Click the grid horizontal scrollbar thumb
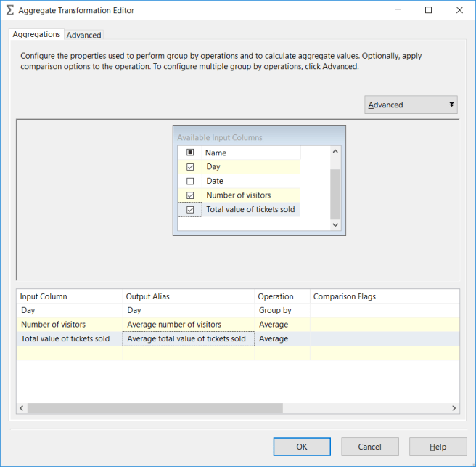Viewport: 476px width, 467px height. click(155, 408)
